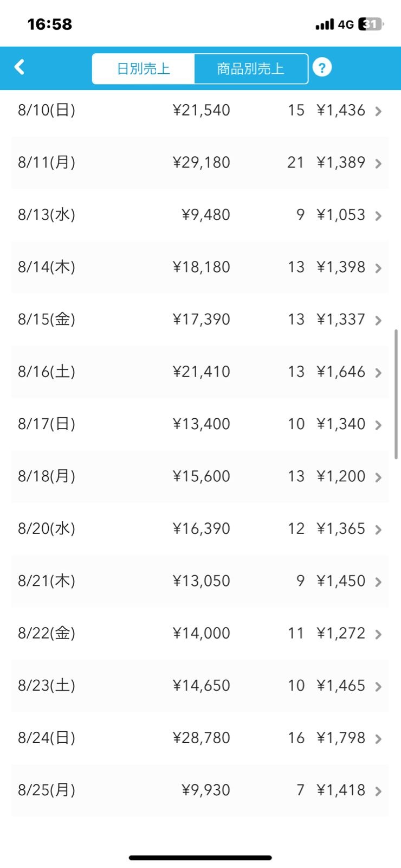The height and width of the screenshot is (868, 401).
Task: Tap chevron on the 8/18(月) row
Action: click(378, 477)
